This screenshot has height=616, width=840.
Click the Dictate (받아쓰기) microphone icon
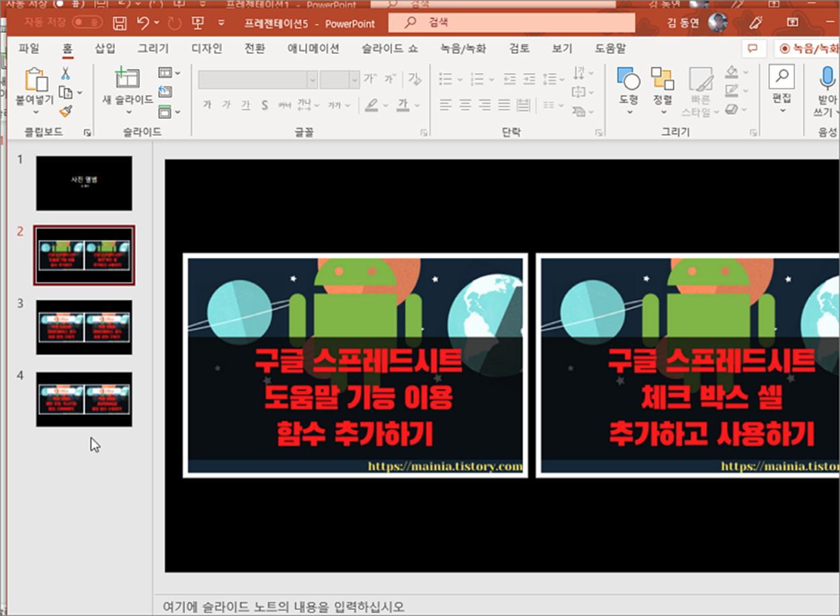tap(827, 79)
